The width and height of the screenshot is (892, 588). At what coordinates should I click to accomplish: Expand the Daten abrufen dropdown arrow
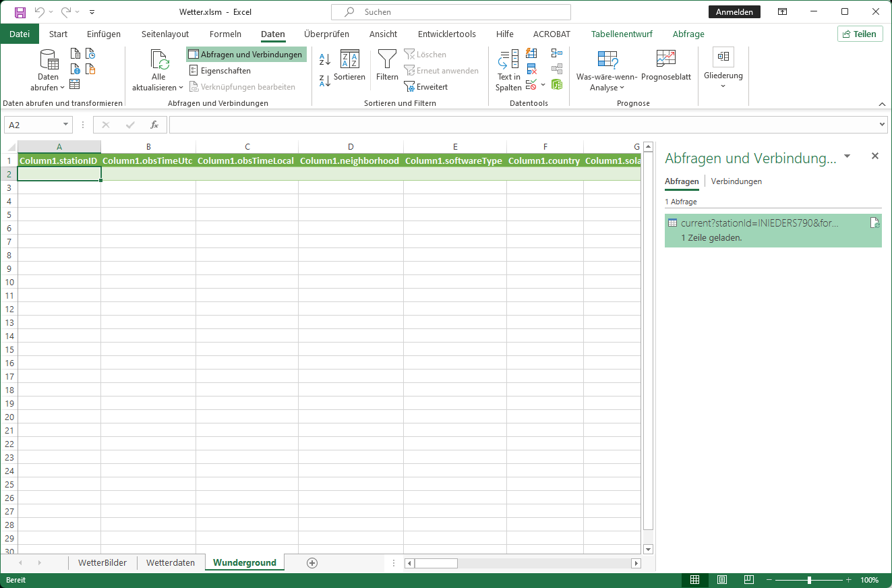point(63,88)
